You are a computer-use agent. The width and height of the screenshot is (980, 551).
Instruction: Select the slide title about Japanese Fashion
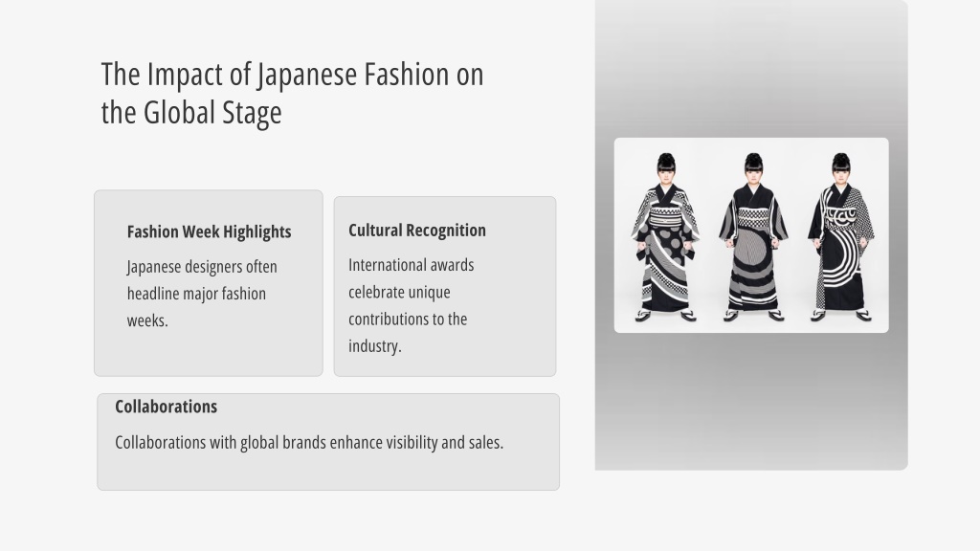pos(292,93)
